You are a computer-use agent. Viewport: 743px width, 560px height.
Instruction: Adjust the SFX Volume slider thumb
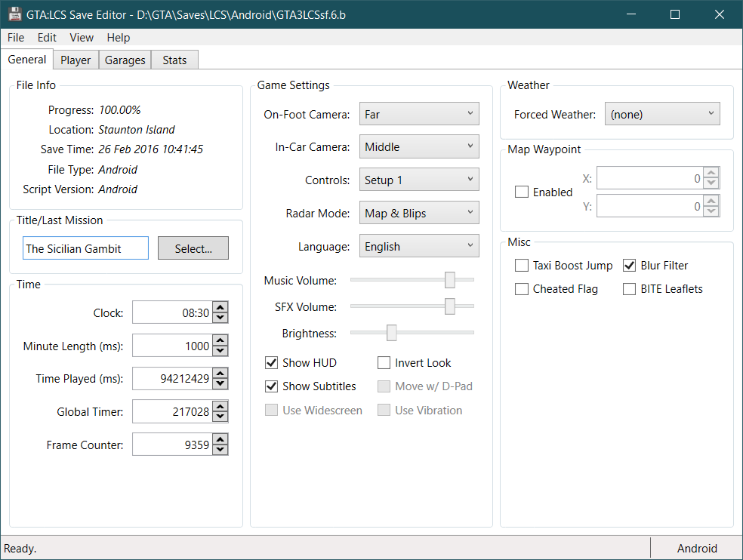click(450, 306)
